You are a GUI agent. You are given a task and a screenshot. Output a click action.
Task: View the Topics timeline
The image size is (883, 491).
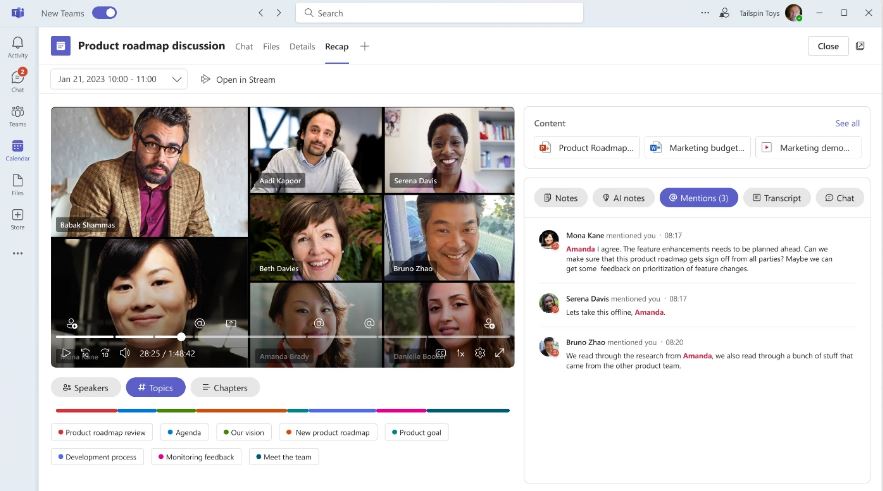tap(155, 387)
